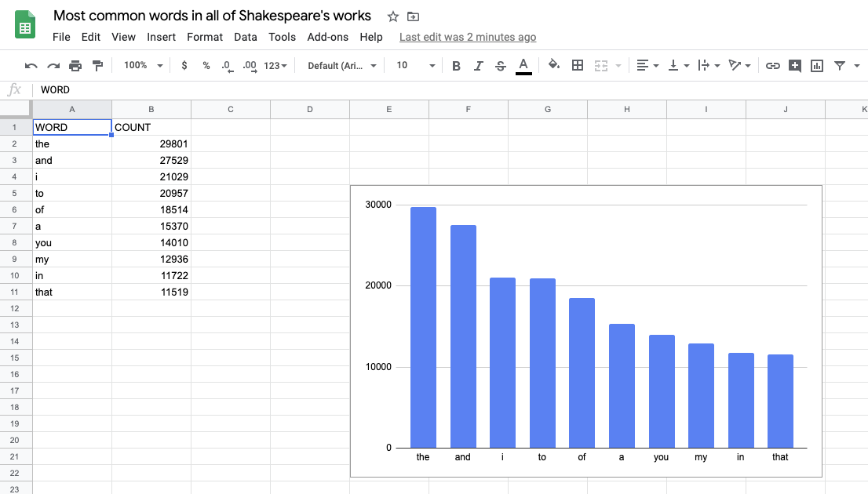Select the Paint format roller icon

(x=97, y=66)
